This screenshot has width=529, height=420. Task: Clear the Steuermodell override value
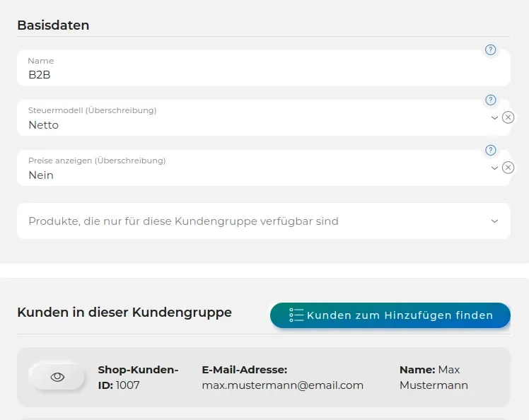coord(508,117)
